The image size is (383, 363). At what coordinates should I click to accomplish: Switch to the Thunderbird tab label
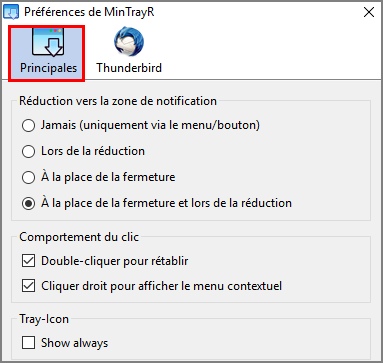pyautogui.click(x=129, y=68)
